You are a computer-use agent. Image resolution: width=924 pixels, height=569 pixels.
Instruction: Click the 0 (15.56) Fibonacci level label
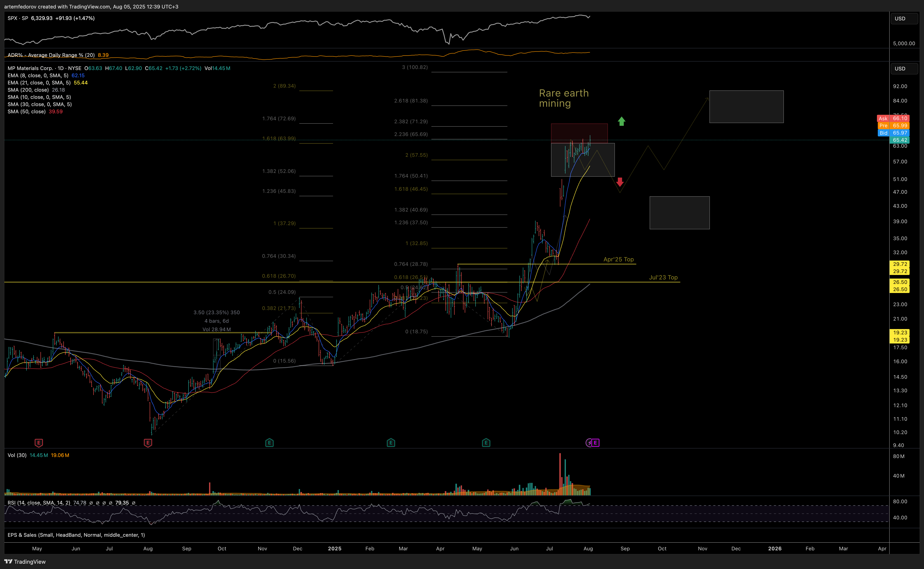click(x=284, y=360)
